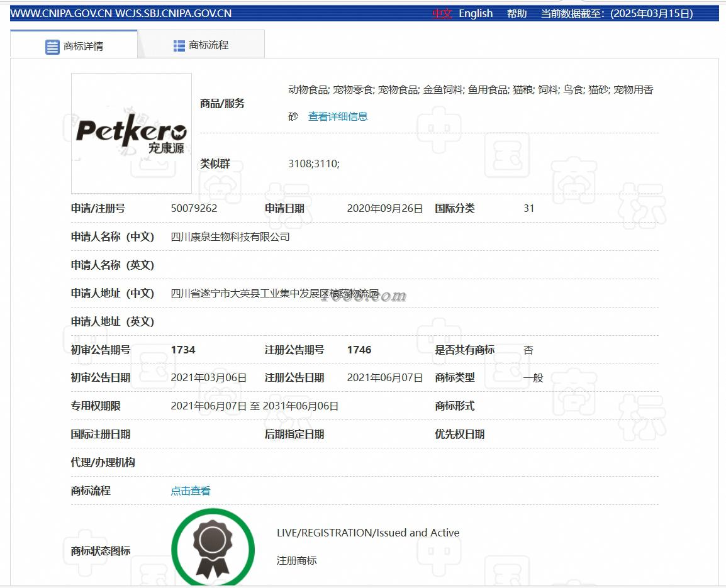Switch language to English
726x588 pixels.
476,13
